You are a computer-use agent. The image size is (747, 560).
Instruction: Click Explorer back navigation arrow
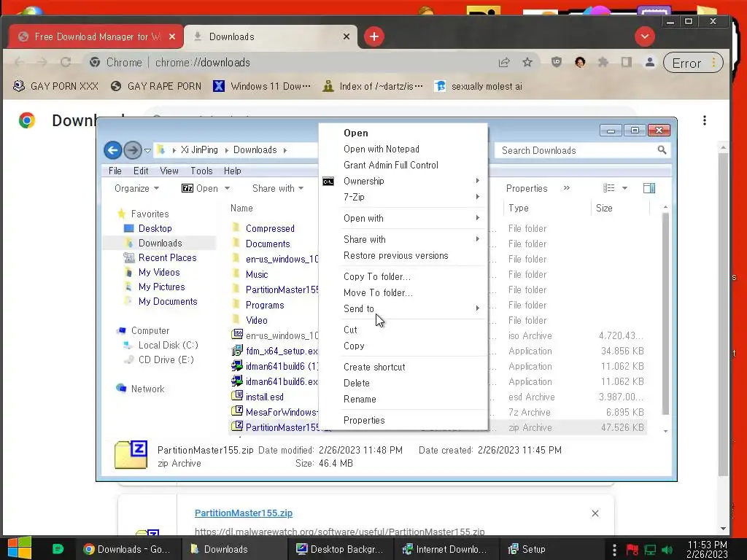(113, 150)
